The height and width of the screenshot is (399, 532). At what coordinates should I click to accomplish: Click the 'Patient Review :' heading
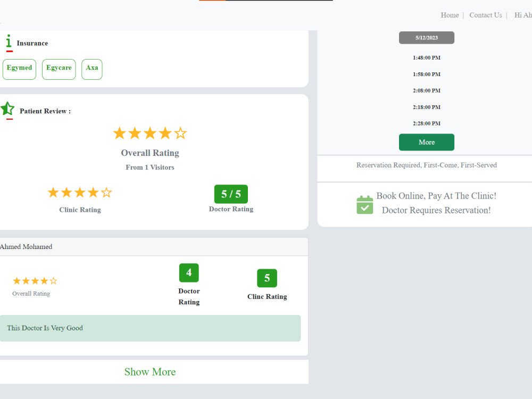[x=45, y=111]
